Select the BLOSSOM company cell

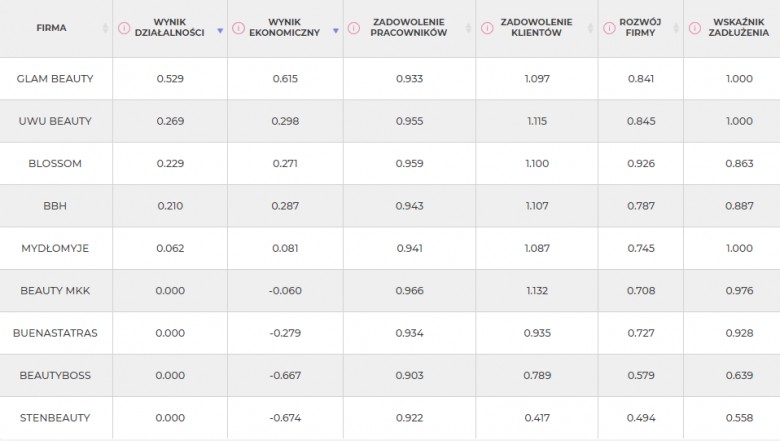(55, 164)
